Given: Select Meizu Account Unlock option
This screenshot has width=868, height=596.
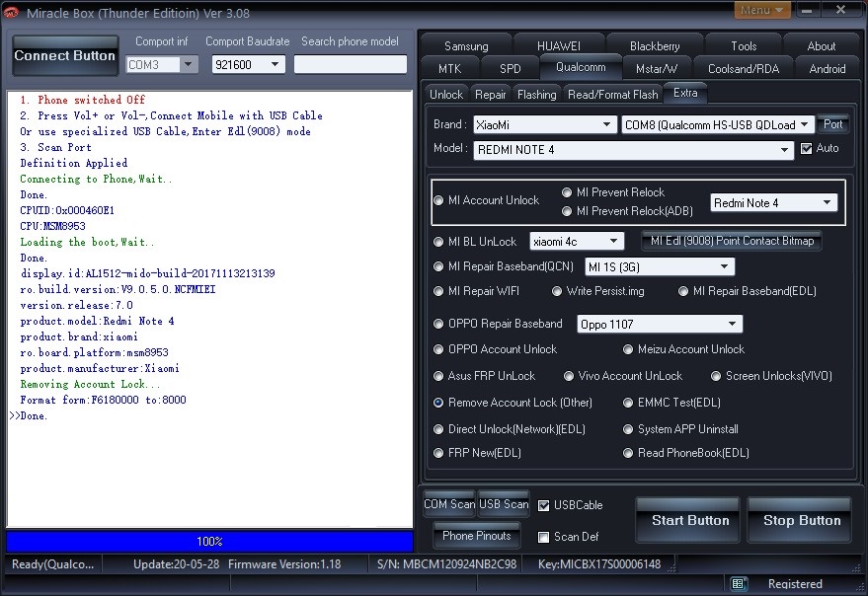Looking at the screenshot, I should (x=628, y=349).
